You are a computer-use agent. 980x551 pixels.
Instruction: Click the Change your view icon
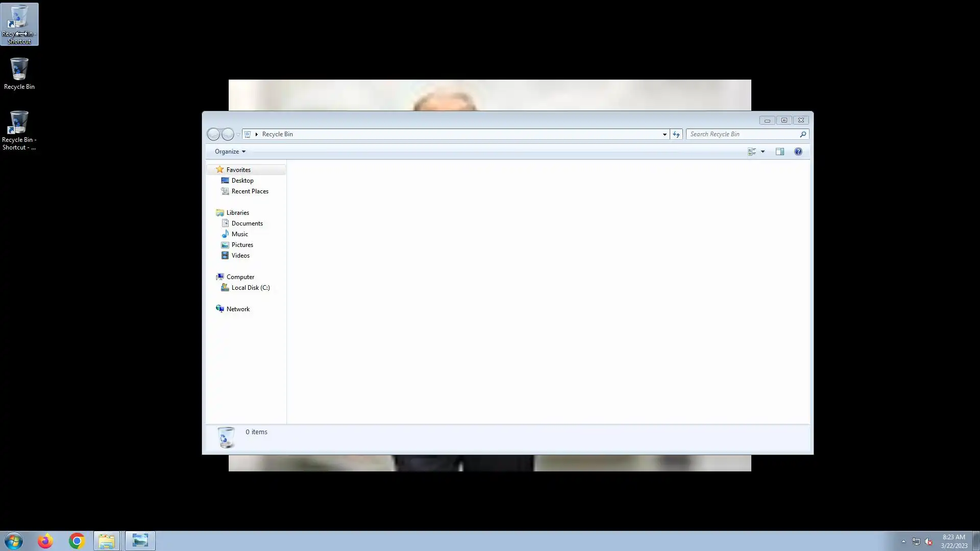click(752, 152)
